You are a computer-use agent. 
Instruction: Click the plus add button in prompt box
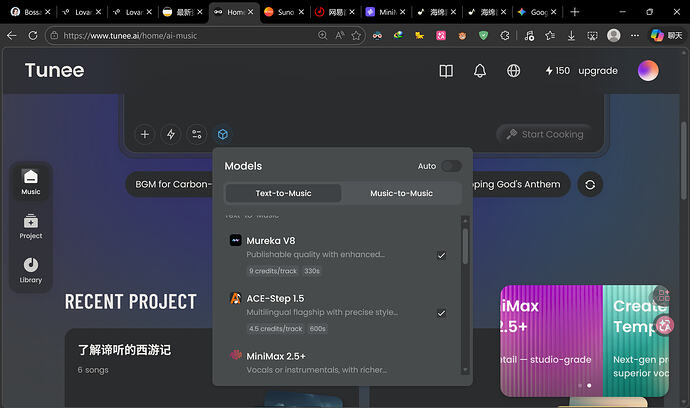click(x=145, y=134)
